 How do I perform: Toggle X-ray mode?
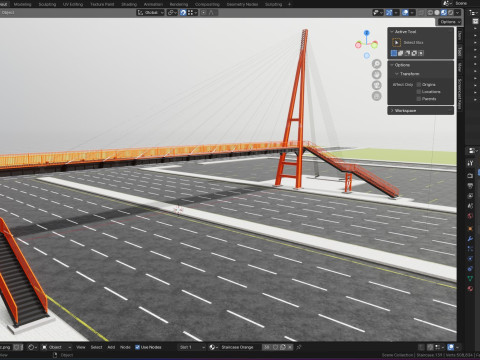pyautogui.click(x=421, y=12)
